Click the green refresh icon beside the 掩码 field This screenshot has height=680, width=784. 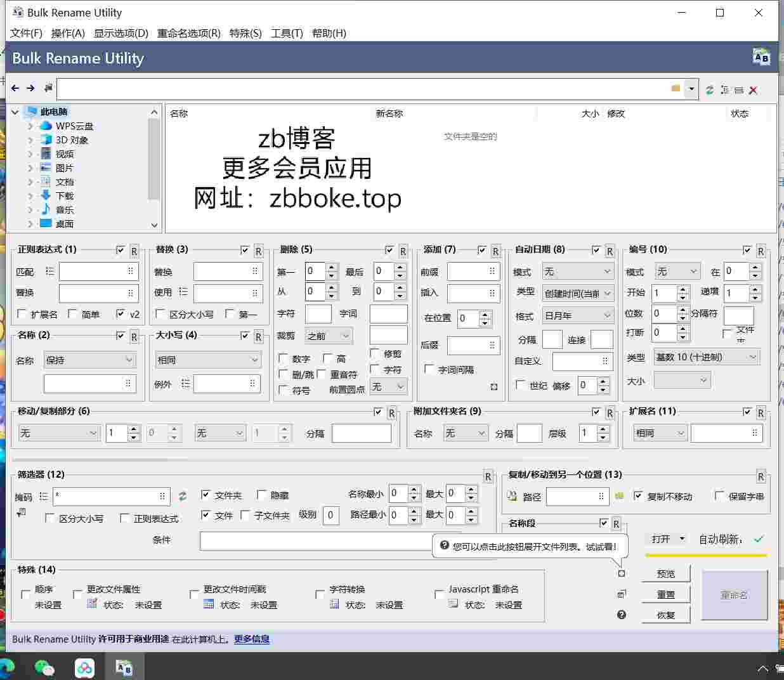183,496
